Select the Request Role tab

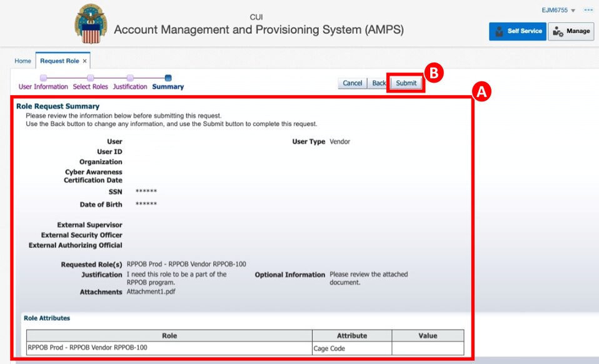(x=59, y=61)
